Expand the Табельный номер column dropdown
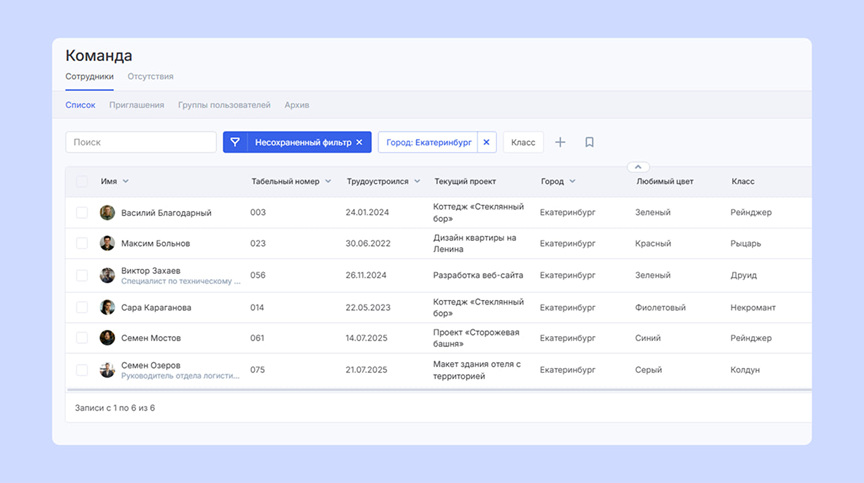The image size is (864, 483). click(328, 182)
